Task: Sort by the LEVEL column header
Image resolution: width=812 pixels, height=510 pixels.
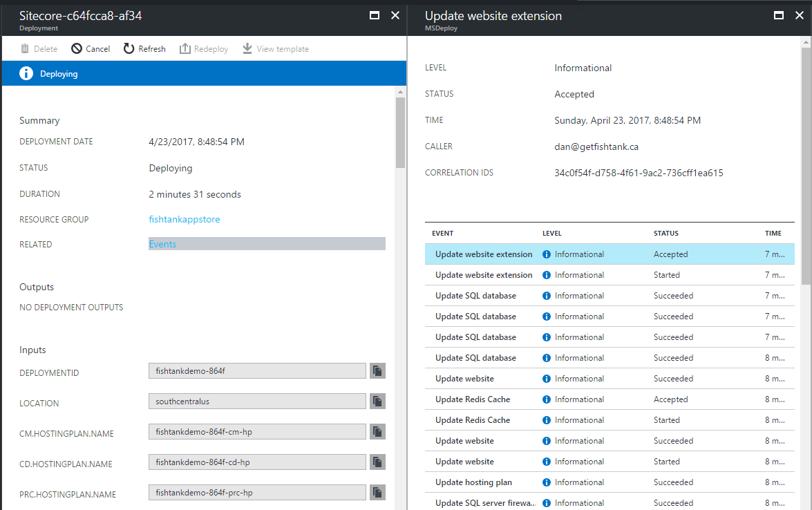Action: click(552, 233)
